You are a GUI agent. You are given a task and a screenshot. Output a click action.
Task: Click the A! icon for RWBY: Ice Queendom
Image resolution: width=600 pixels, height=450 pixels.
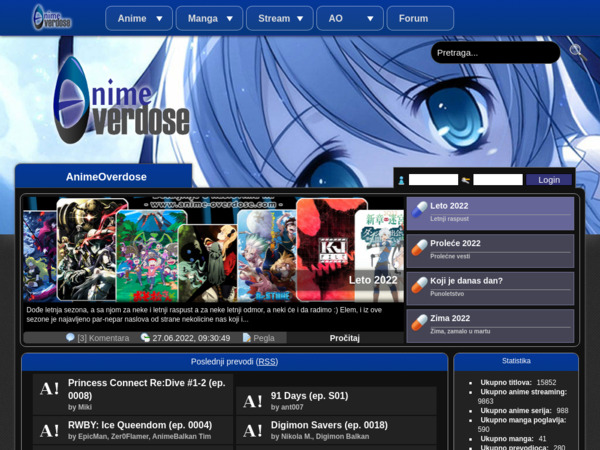pyautogui.click(x=50, y=431)
